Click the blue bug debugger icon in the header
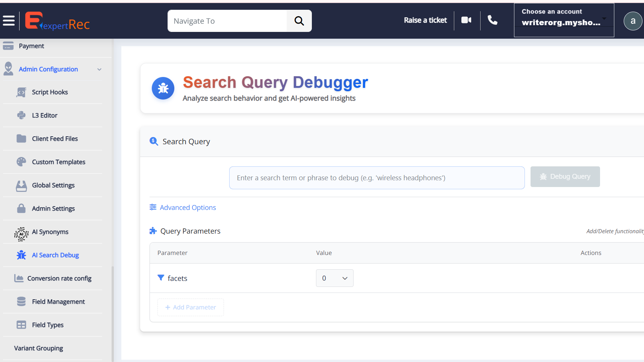Screen dimensions: 644x362 (x=163, y=88)
